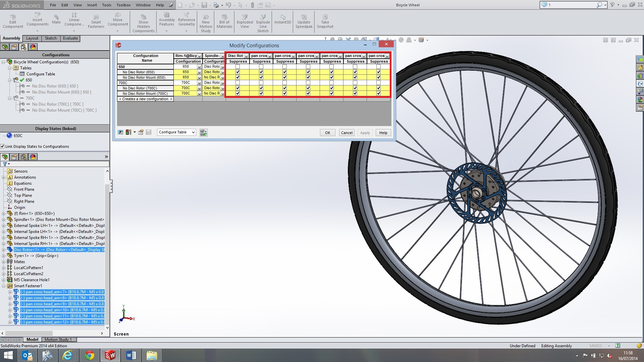Open the Toolbox menu
Image resolution: width=644 pixels, height=362 pixels.
point(123,5)
